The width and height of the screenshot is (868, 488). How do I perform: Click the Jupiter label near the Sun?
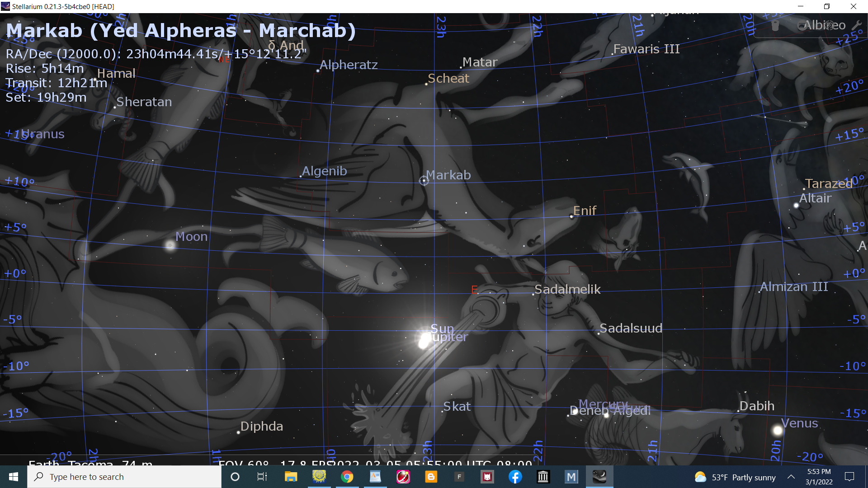pyautogui.click(x=448, y=337)
